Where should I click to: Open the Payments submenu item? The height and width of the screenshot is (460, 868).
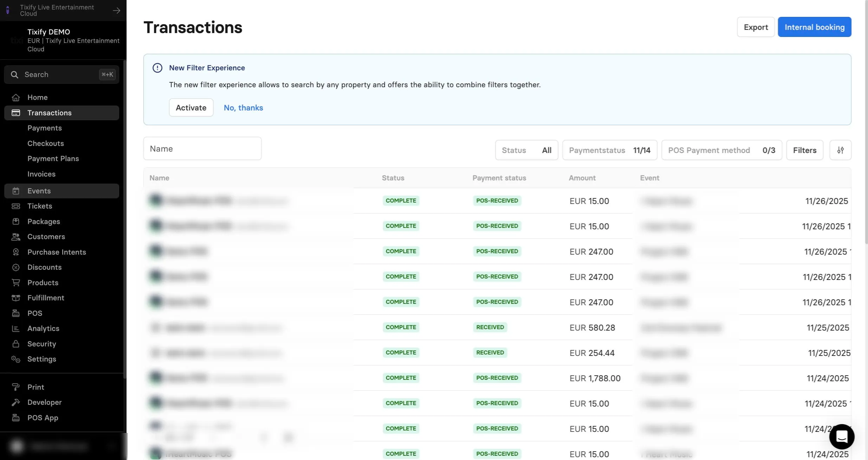[x=45, y=128]
